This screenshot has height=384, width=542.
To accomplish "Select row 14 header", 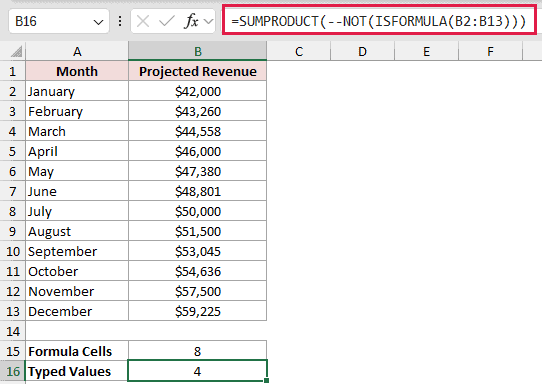I will [13, 331].
